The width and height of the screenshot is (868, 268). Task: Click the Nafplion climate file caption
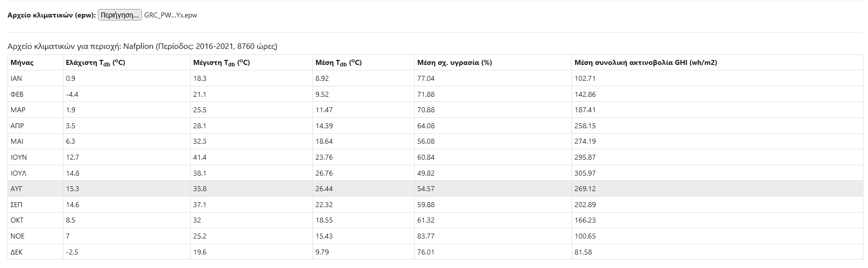142,46
